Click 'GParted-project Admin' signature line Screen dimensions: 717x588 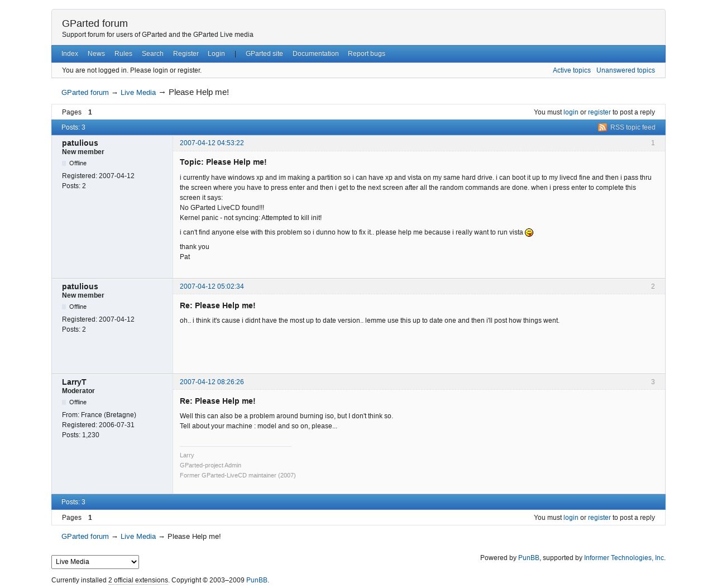[211, 465]
